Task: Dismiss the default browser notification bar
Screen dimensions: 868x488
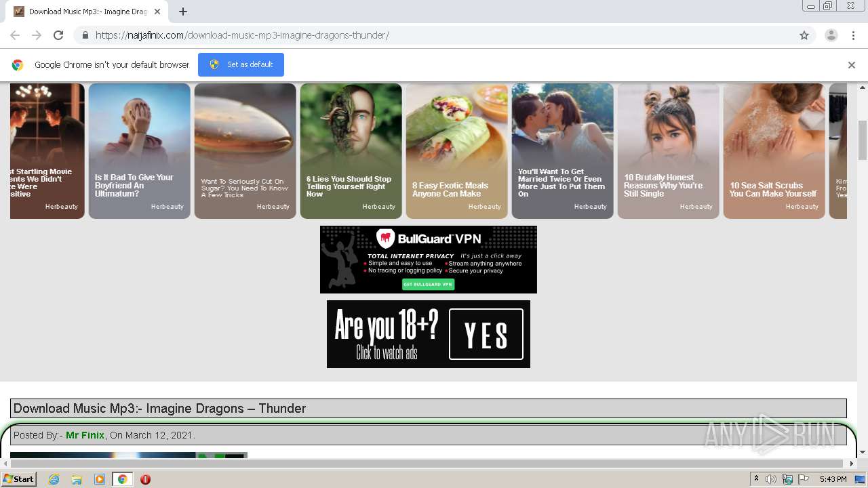Action: (851, 65)
